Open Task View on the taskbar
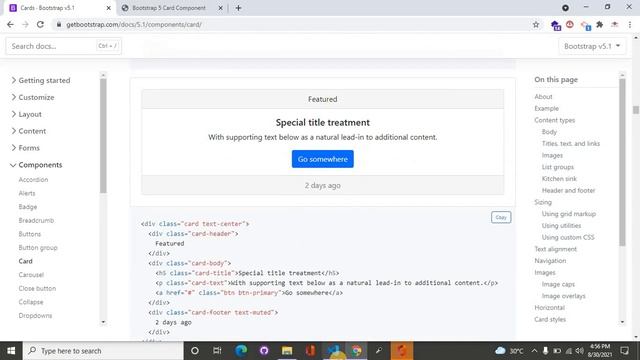 [217, 351]
